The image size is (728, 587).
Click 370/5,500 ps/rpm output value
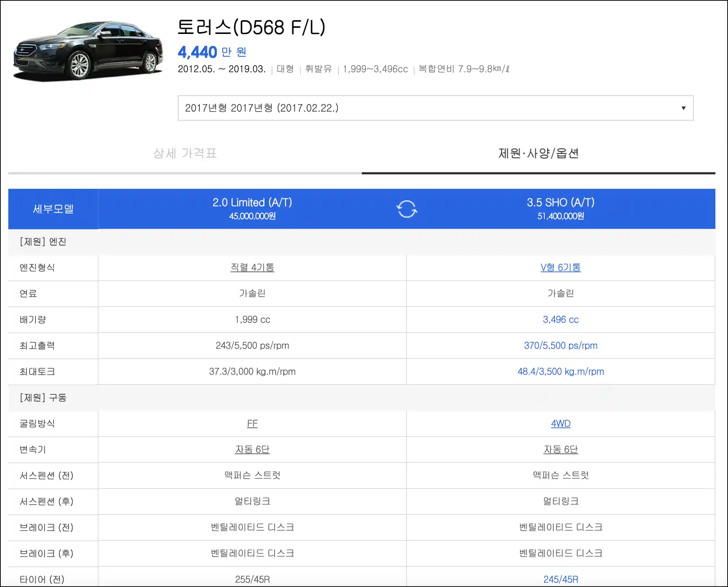tap(561, 345)
